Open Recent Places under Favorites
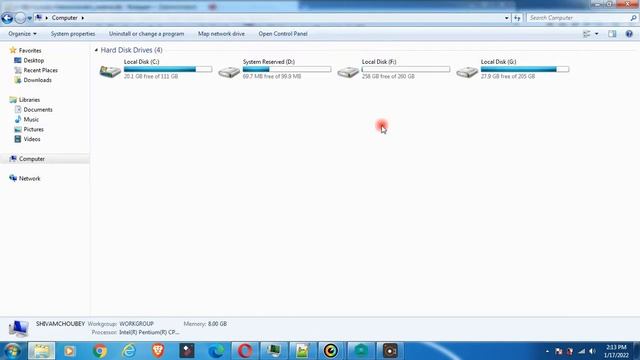Screen dimensions: 640x360 pos(40,70)
